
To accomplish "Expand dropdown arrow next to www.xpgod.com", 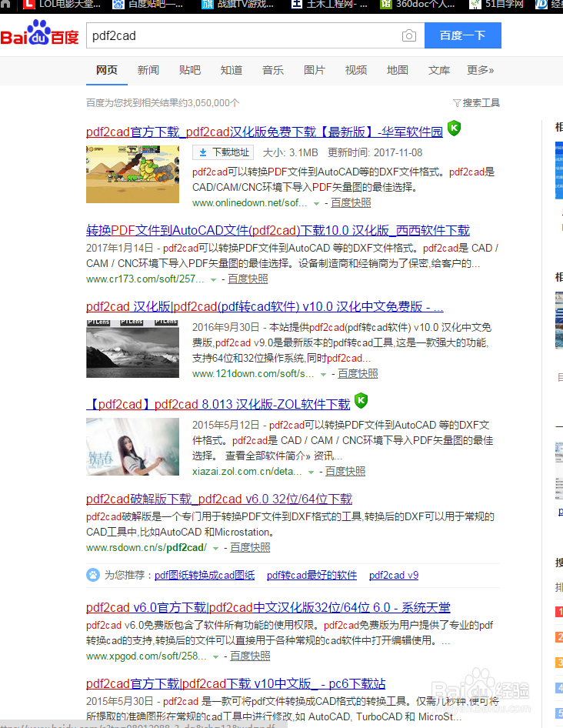I will click(216, 657).
